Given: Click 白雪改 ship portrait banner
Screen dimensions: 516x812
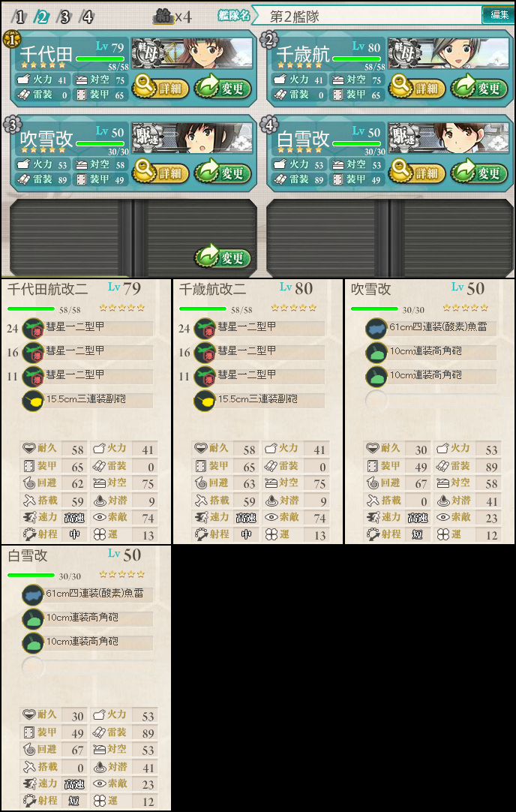Looking at the screenshot, I should 448,138.
